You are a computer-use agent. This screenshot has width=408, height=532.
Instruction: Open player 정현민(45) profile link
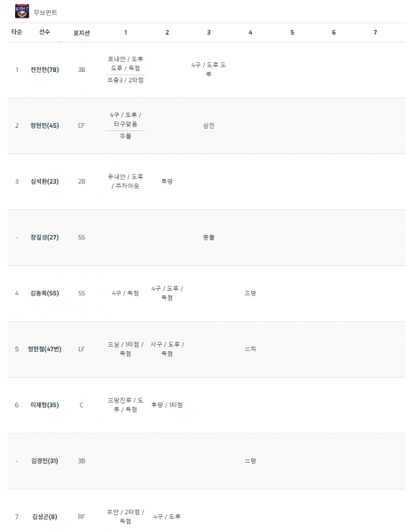coord(44,126)
